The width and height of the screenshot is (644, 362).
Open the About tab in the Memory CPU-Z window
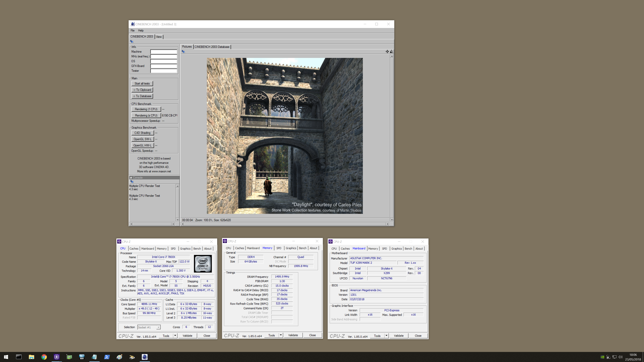[x=313, y=248]
